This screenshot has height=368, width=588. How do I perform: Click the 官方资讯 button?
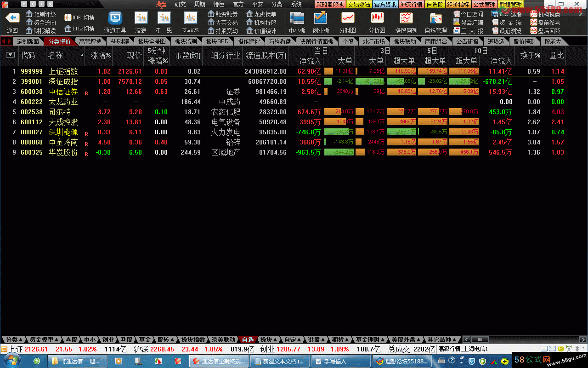coord(385,5)
